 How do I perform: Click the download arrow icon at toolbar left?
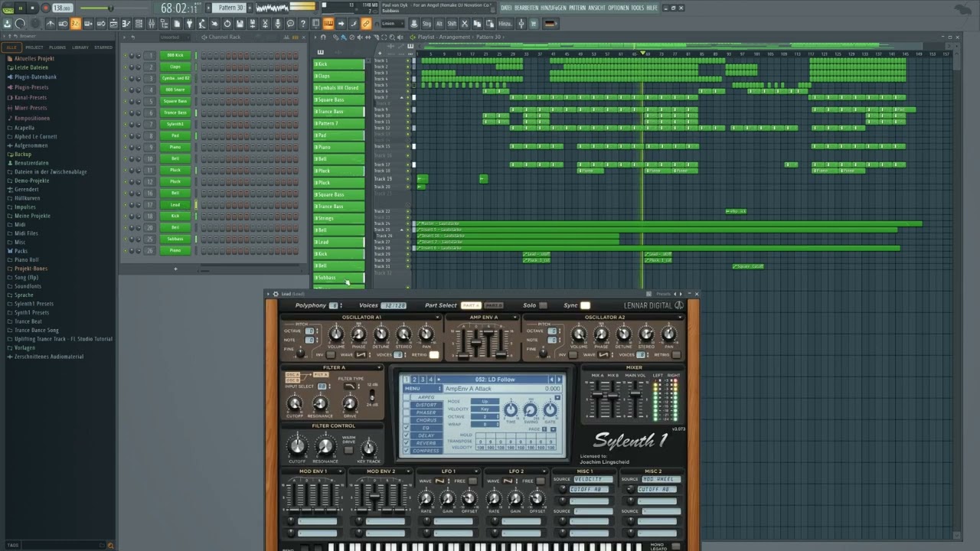(7, 24)
